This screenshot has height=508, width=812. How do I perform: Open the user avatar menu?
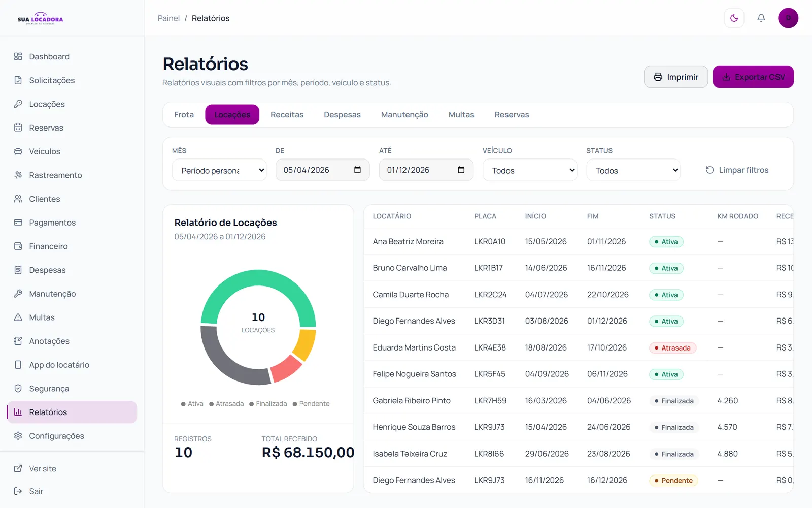pos(788,18)
